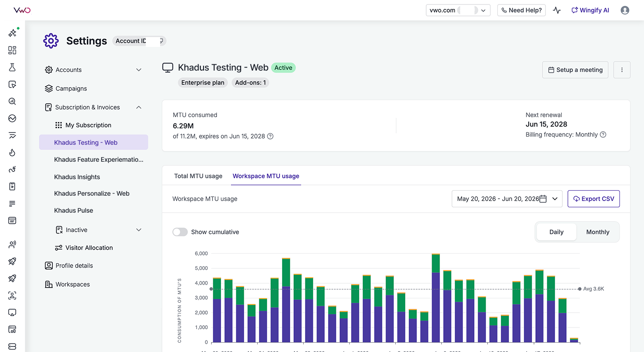
Task: Select Khadus Insights in the sidebar
Action: coord(77,177)
